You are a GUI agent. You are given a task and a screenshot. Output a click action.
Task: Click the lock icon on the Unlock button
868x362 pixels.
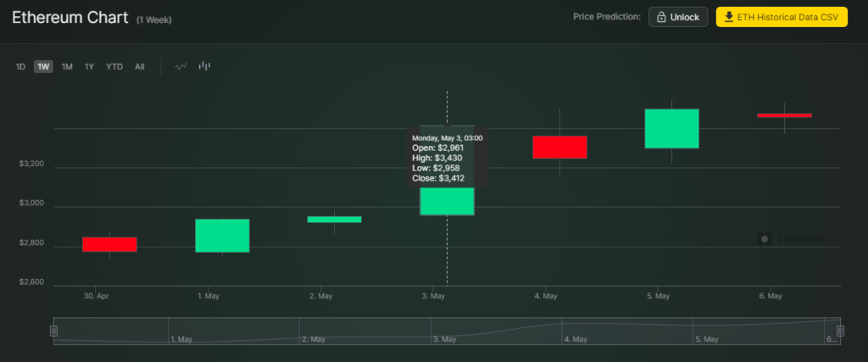(x=661, y=17)
